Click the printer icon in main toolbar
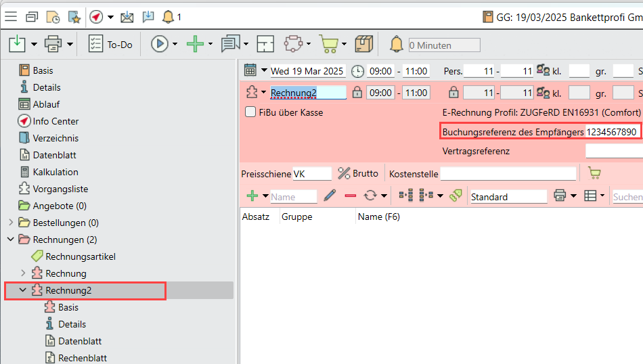The width and height of the screenshot is (643, 364). pos(53,45)
